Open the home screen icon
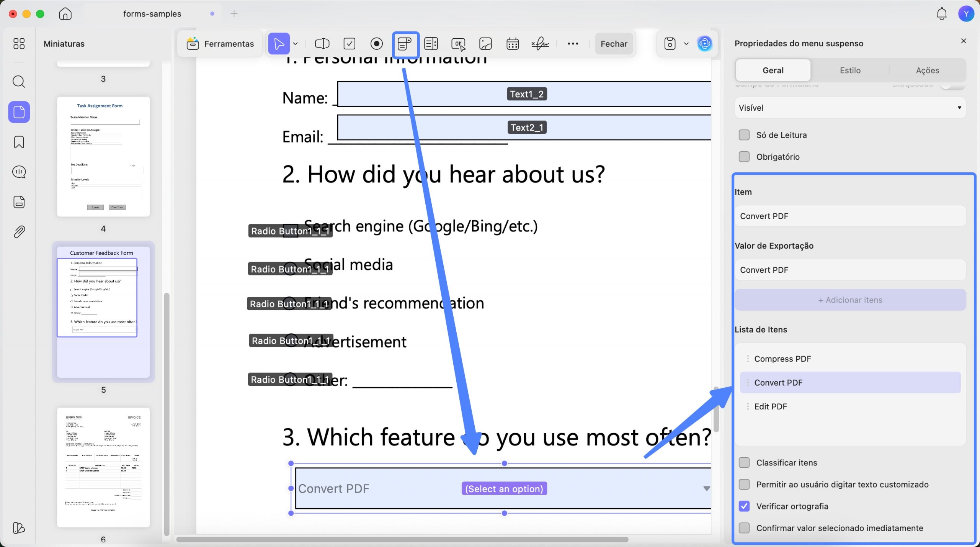980x547 pixels. coord(65,14)
